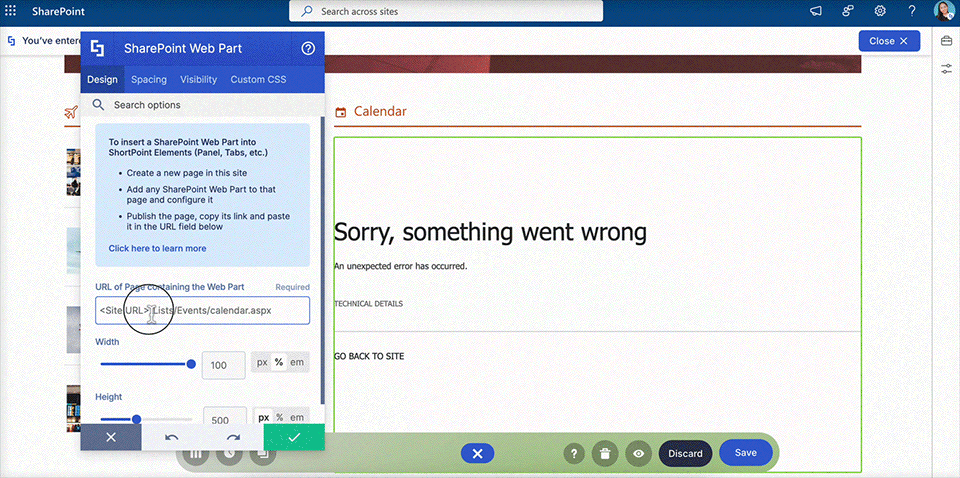Click the trash delete icon in bottom toolbar
The width and height of the screenshot is (960, 478).
pos(605,454)
